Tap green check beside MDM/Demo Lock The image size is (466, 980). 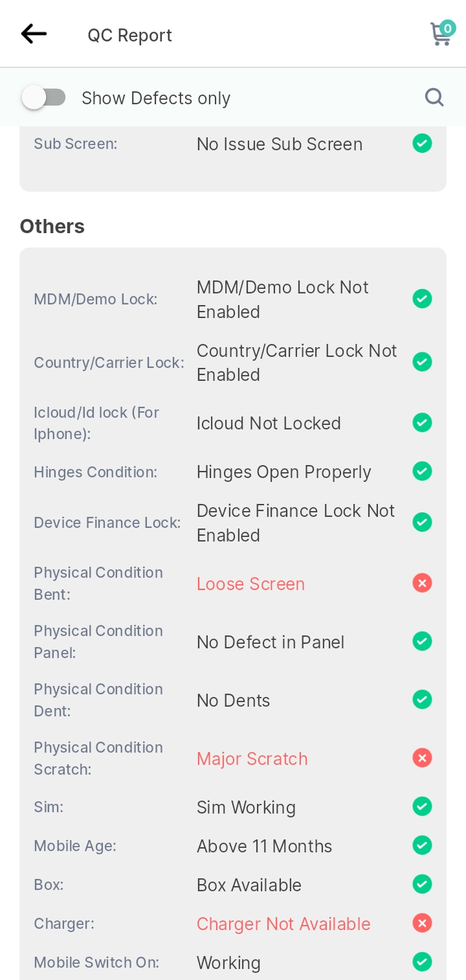tap(422, 299)
